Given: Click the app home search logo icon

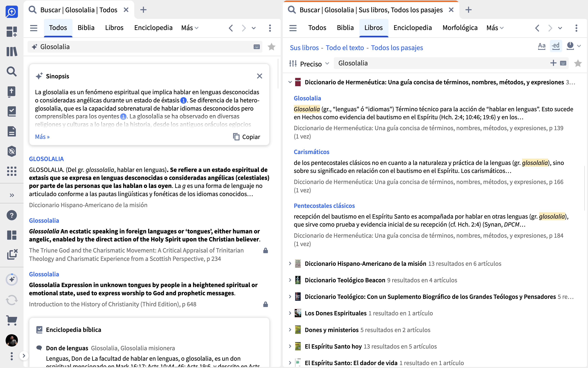Looking at the screenshot, I should [12, 12].
